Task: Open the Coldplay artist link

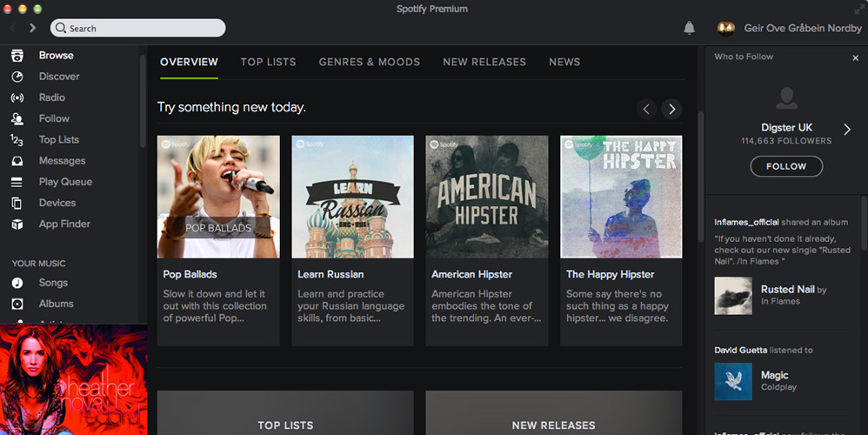Action: tap(778, 387)
